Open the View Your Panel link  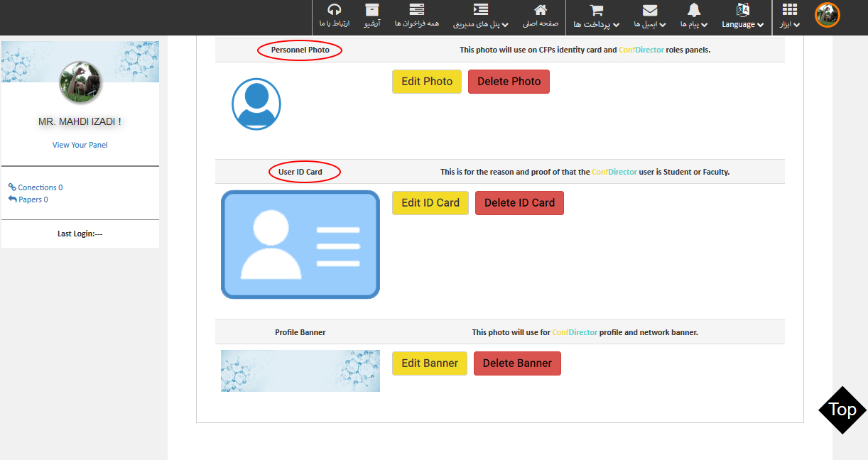click(x=80, y=145)
